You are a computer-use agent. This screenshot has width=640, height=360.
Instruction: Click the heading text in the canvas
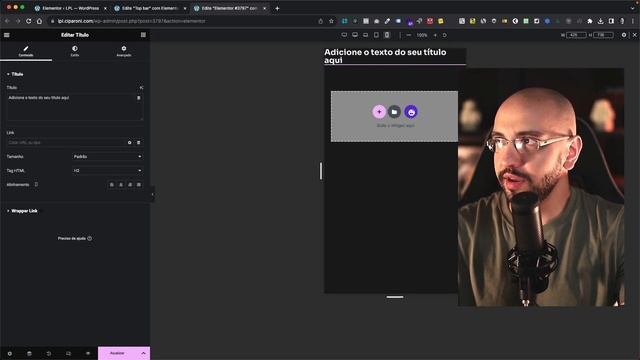pyautogui.click(x=385, y=56)
